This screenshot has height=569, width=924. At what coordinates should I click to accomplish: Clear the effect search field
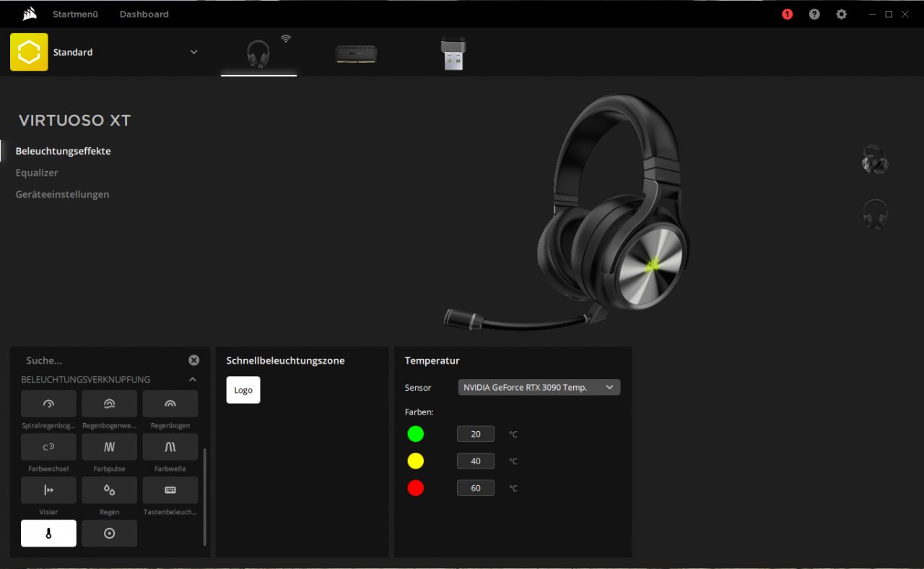[193, 360]
